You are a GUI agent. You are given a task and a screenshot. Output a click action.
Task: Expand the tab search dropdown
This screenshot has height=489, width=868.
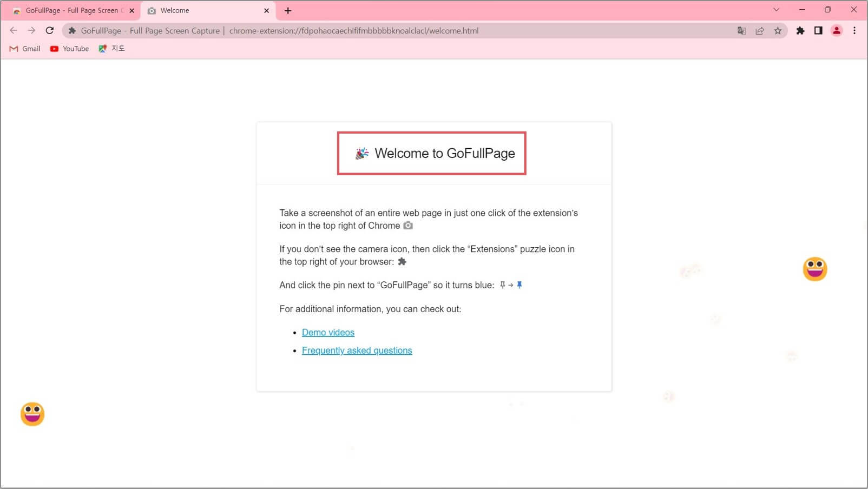pyautogui.click(x=776, y=10)
